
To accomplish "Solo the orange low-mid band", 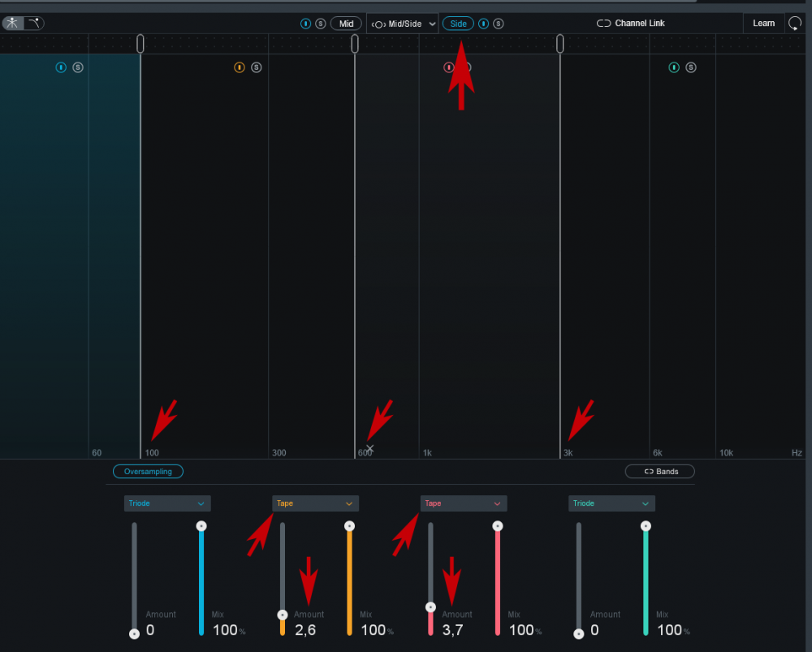I will pos(257,67).
